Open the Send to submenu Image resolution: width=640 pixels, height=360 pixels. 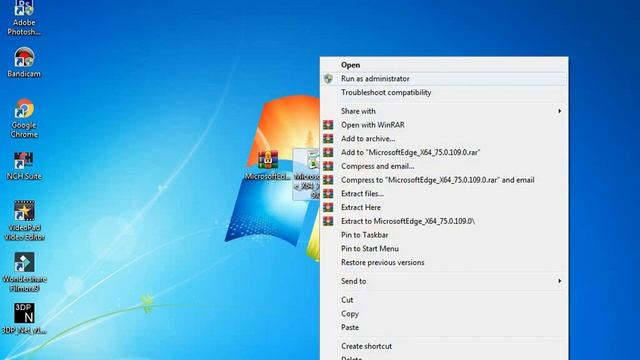coord(444,281)
